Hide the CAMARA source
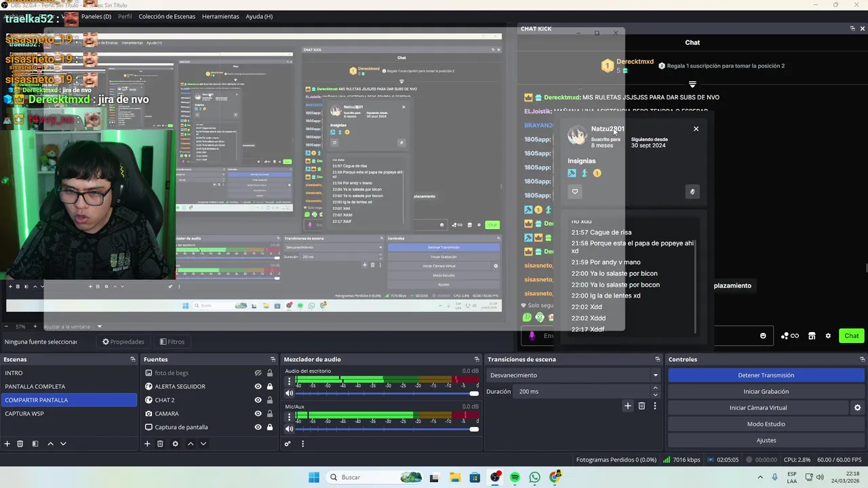Screen dimensions: 868x488 pos(258,413)
